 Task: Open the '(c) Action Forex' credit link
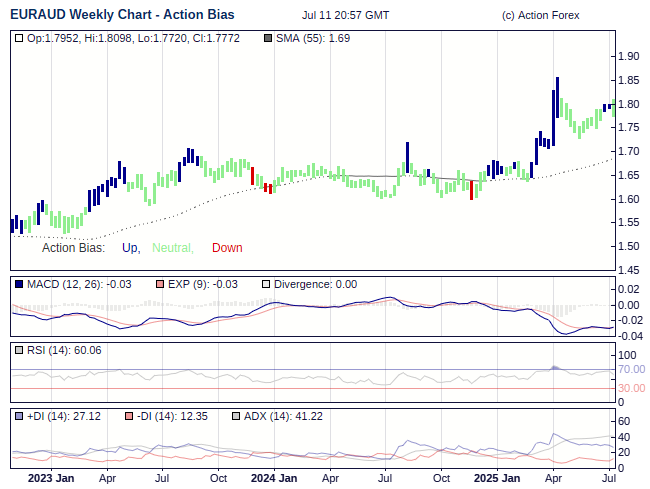(541, 16)
